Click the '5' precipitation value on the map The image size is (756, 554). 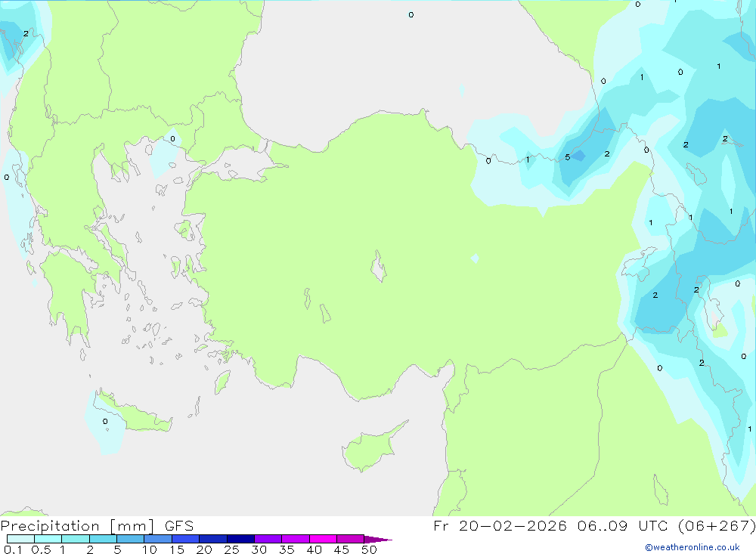[x=568, y=157]
